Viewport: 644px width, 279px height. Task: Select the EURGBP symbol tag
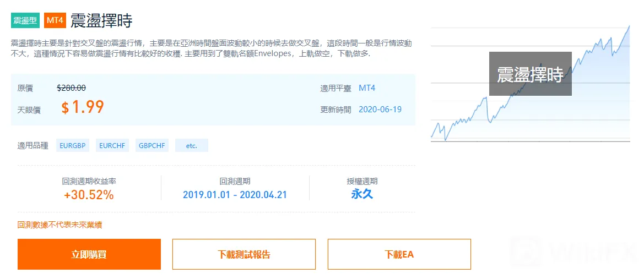pyautogui.click(x=73, y=145)
